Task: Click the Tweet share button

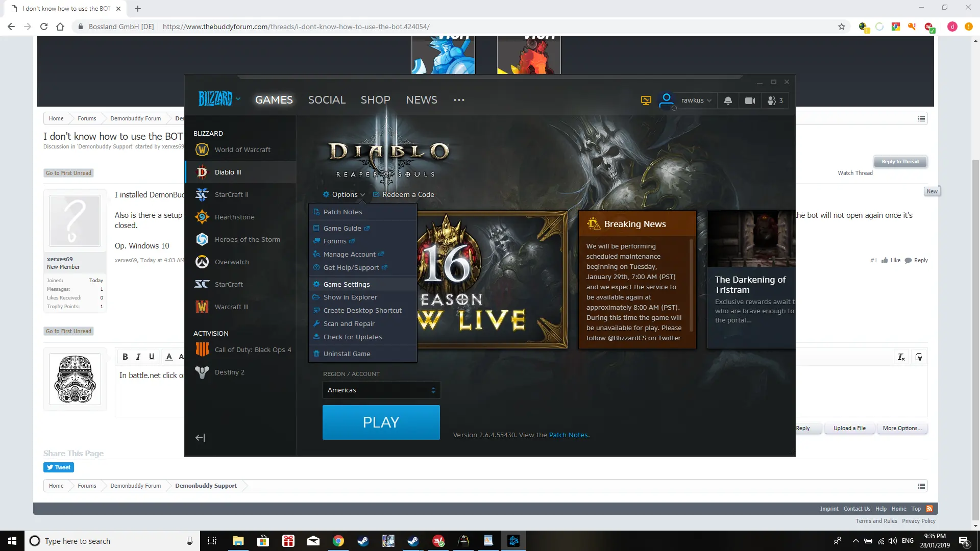Action: tap(59, 467)
